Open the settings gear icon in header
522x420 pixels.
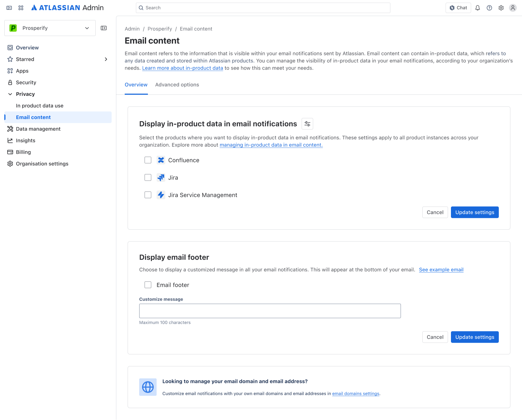pos(501,8)
